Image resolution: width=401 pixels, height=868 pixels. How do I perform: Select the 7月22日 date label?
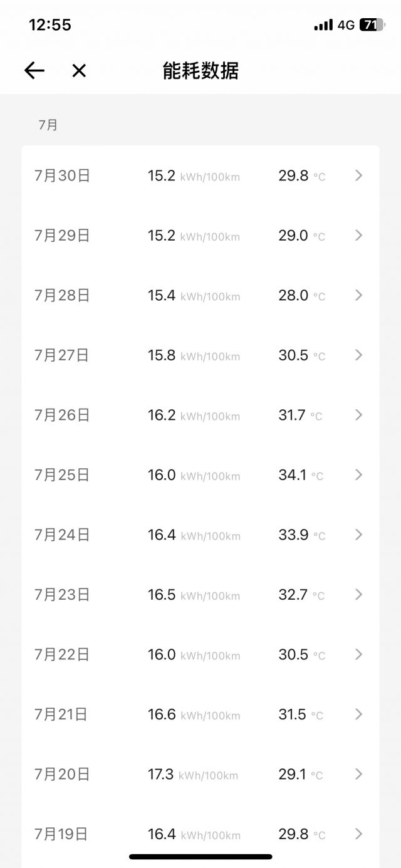(x=62, y=654)
